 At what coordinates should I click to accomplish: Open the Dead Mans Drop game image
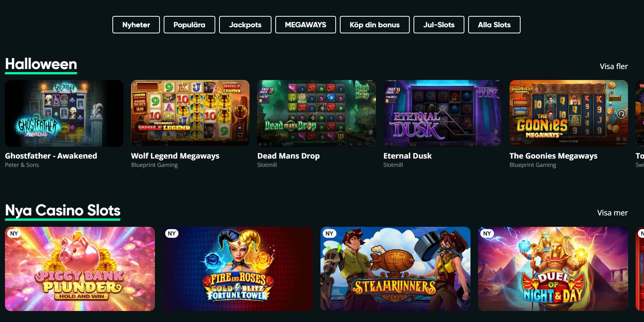tap(316, 113)
